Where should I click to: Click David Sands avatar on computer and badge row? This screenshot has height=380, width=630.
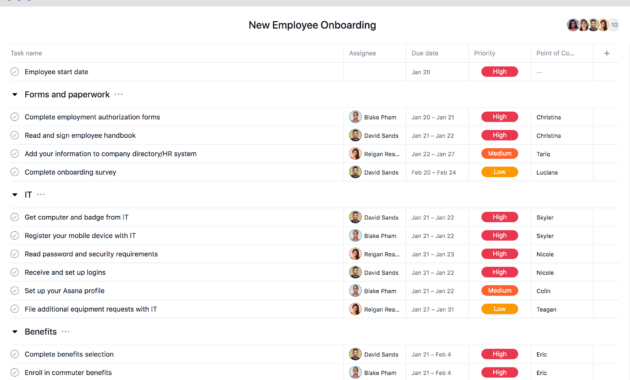(355, 217)
